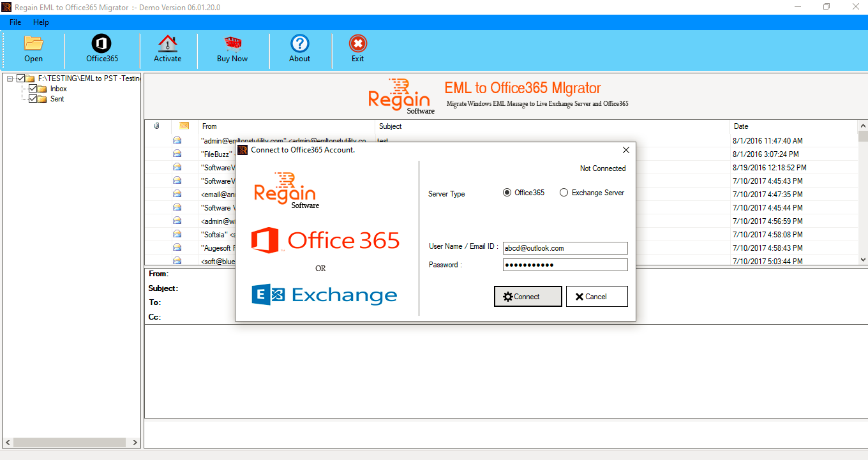The image size is (868, 460).
Task: Select envelope icon of the 8/1/2016 11:47:40 AM email
Action: click(177, 140)
